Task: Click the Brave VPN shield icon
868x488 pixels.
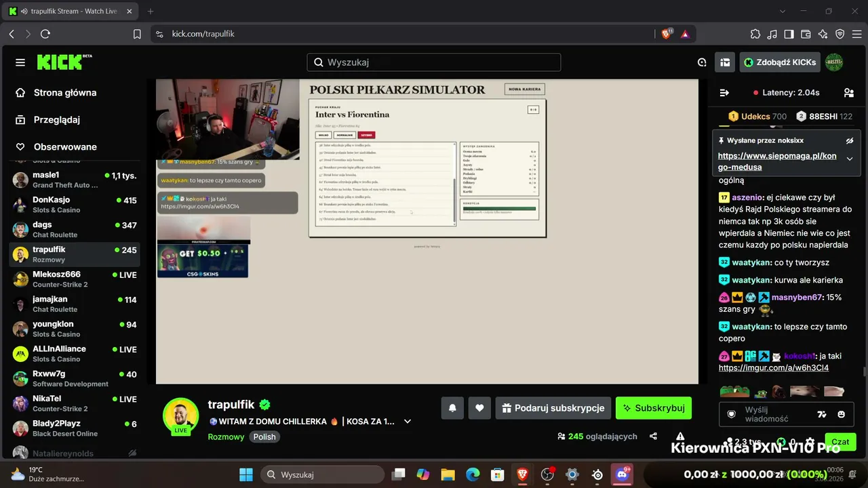Action: tap(840, 34)
